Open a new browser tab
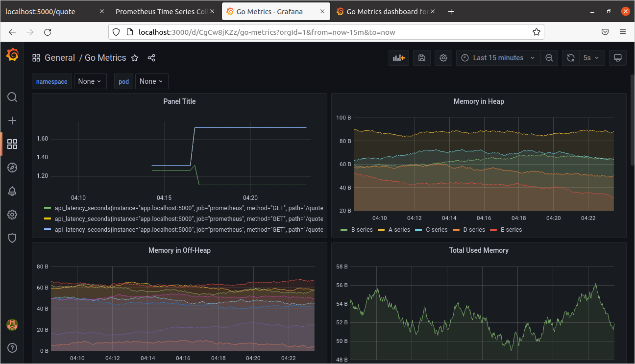This screenshot has width=635, height=364. [x=451, y=12]
